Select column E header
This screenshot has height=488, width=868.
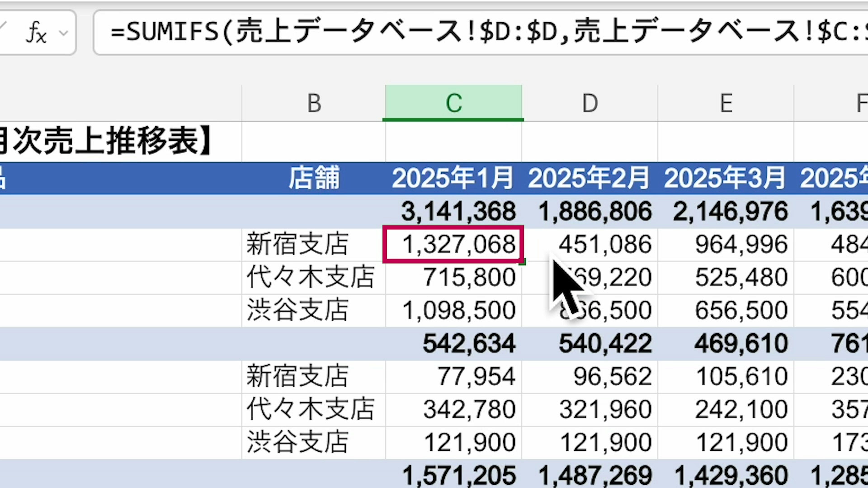click(726, 103)
